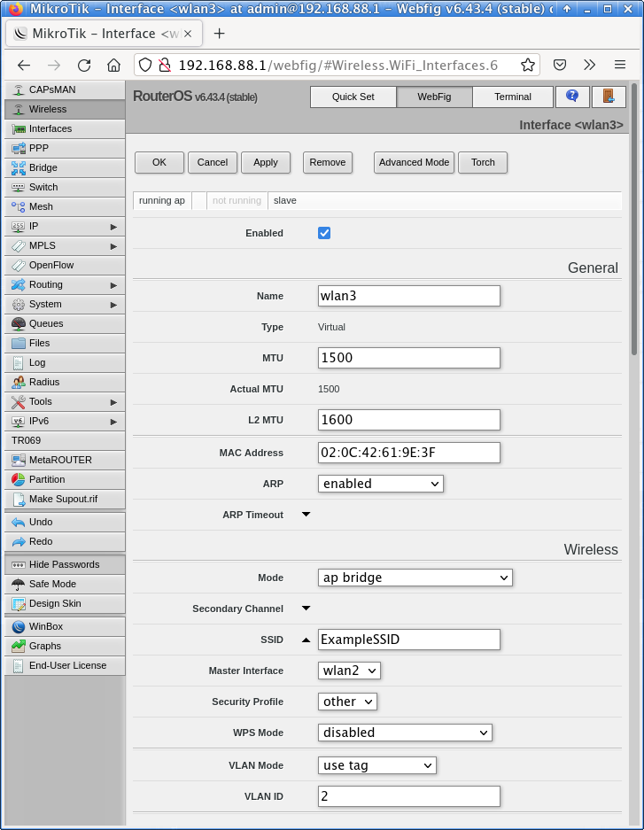Screen dimensions: 644x830
Task: Open the Wireless menu in the sidebar
Action: (48, 109)
